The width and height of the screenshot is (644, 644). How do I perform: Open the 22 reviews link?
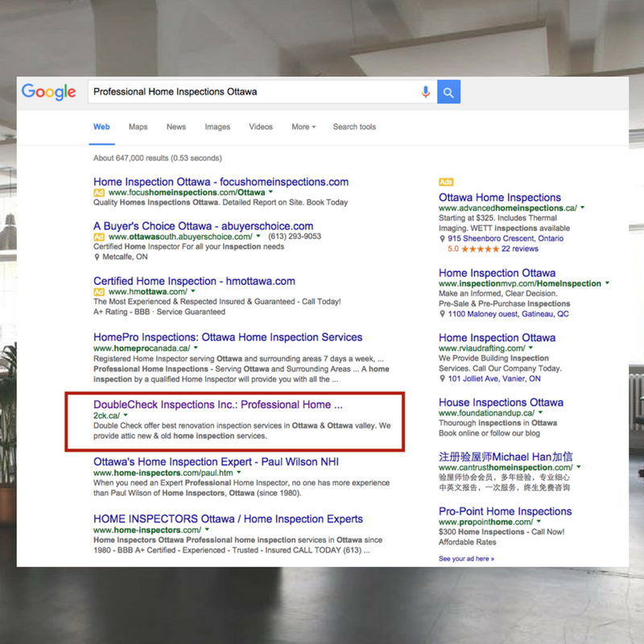(x=520, y=250)
